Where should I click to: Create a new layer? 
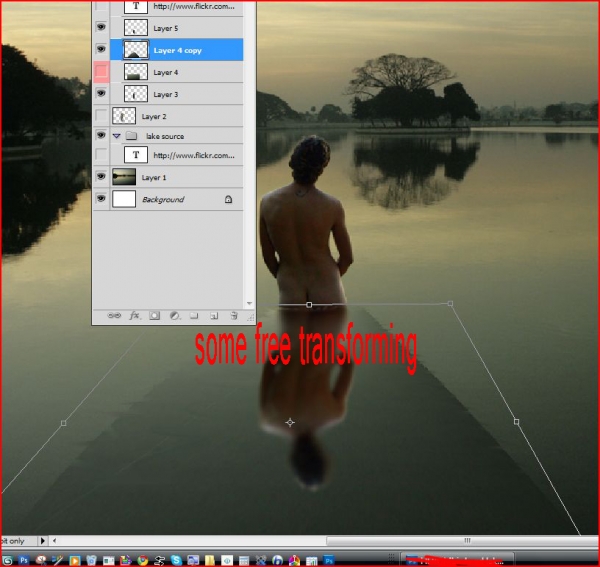point(214,316)
